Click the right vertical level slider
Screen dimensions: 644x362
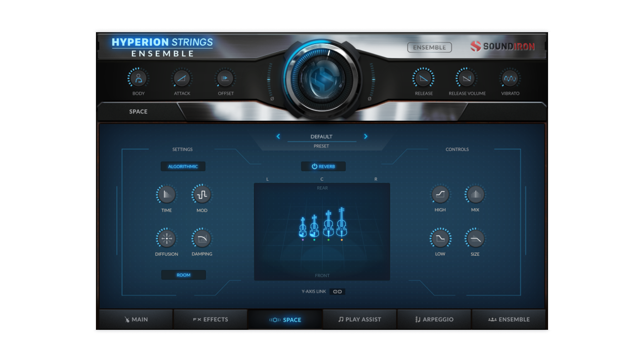pyautogui.click(x=373, y=80)
